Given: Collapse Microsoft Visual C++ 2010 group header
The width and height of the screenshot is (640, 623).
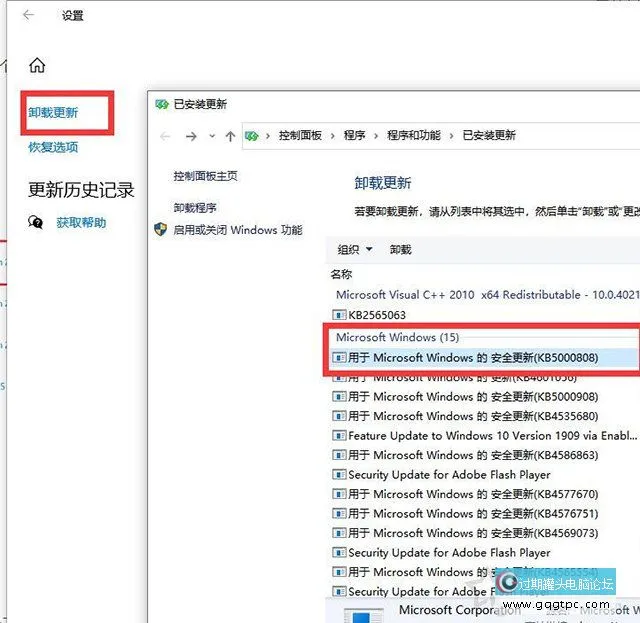Looking at the screenshot, I should 487,294.
